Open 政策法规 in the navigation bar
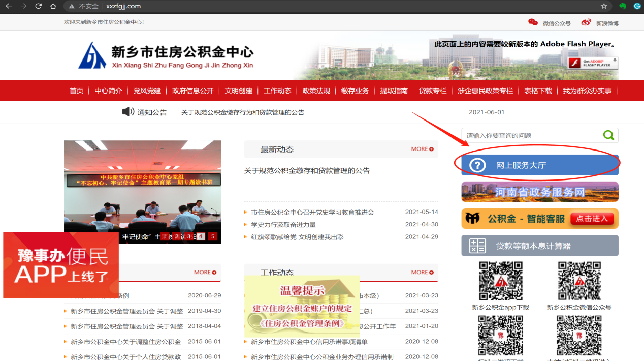The image size is (644, 361). pyautogui.click(x=316, y=91)
